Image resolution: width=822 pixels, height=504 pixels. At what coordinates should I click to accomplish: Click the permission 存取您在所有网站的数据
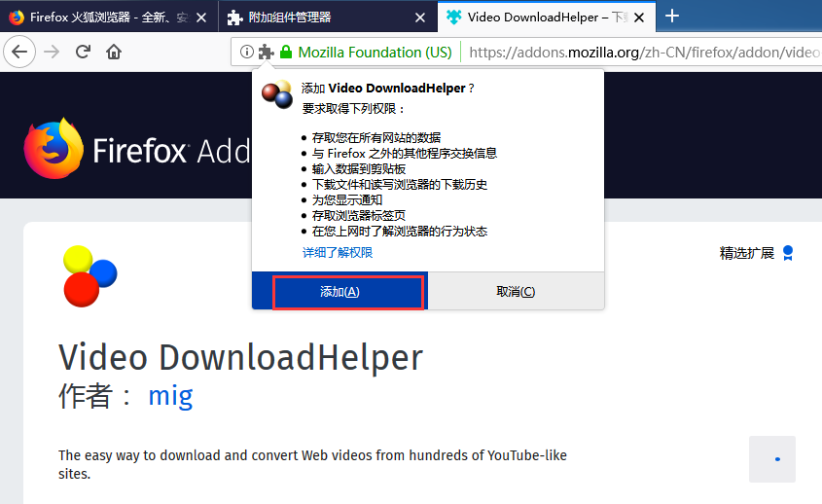(376, 138)
